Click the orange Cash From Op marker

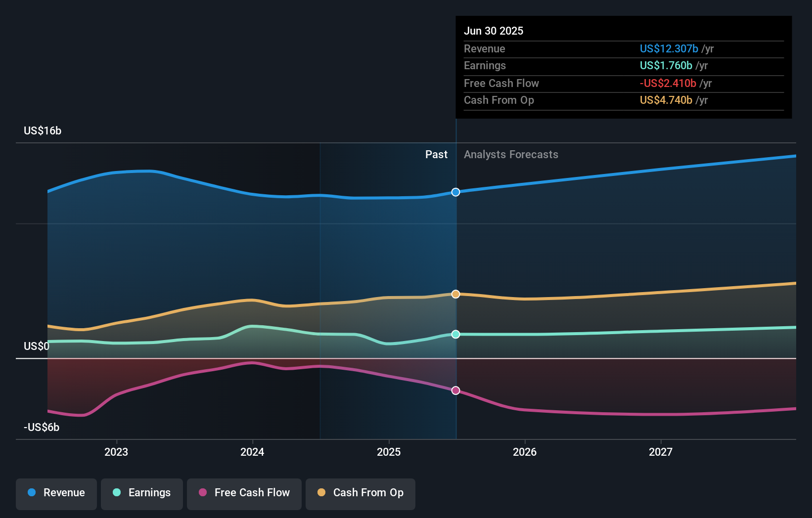(455, 294)
